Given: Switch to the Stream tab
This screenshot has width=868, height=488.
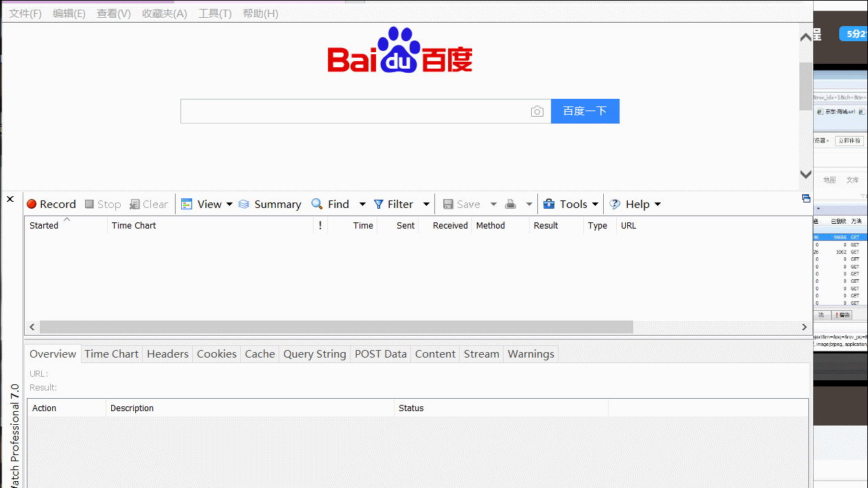Looking at the screenshot, I should pyautogui.click(x=482, y=354).
